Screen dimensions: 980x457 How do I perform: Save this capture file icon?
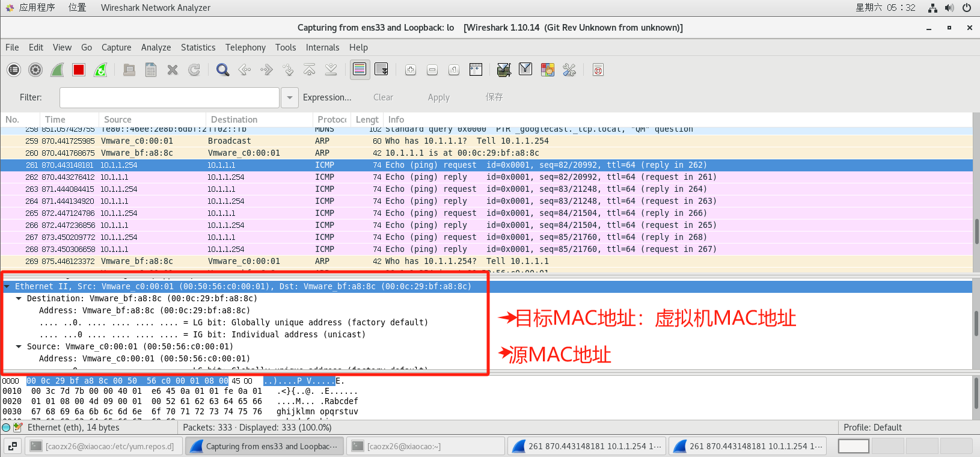coord(151,70)
